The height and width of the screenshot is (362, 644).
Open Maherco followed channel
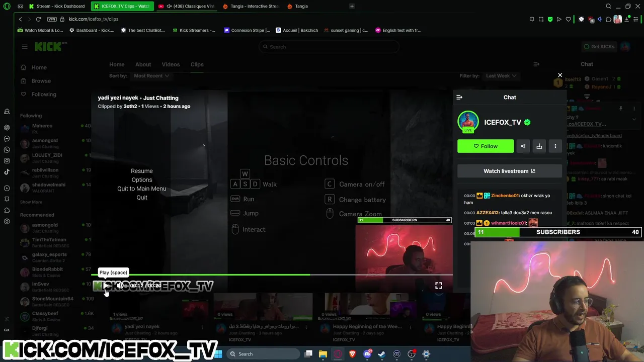55,129
